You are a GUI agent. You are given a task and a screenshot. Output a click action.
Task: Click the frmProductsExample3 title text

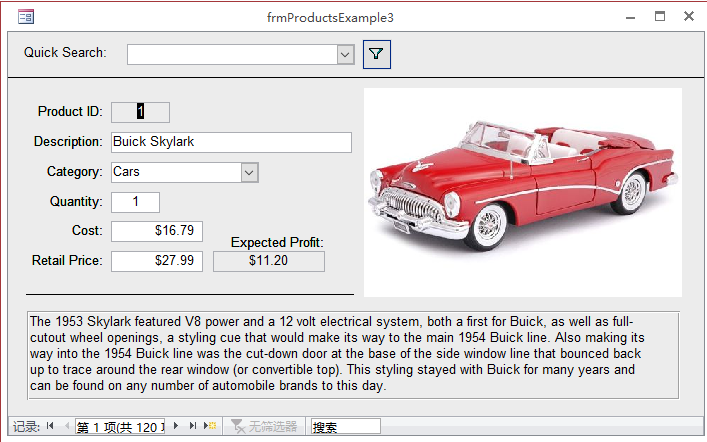click(x=330, y=18)
